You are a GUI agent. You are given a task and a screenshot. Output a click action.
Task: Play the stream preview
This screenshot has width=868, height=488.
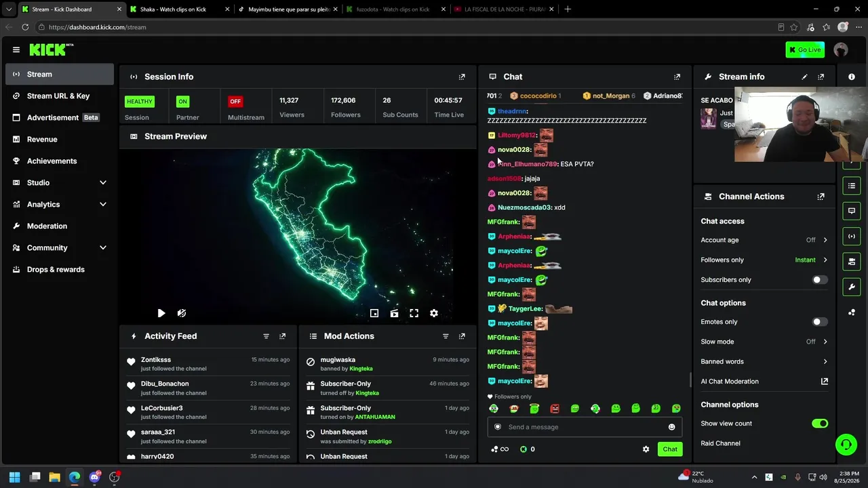tap(161, 313)
